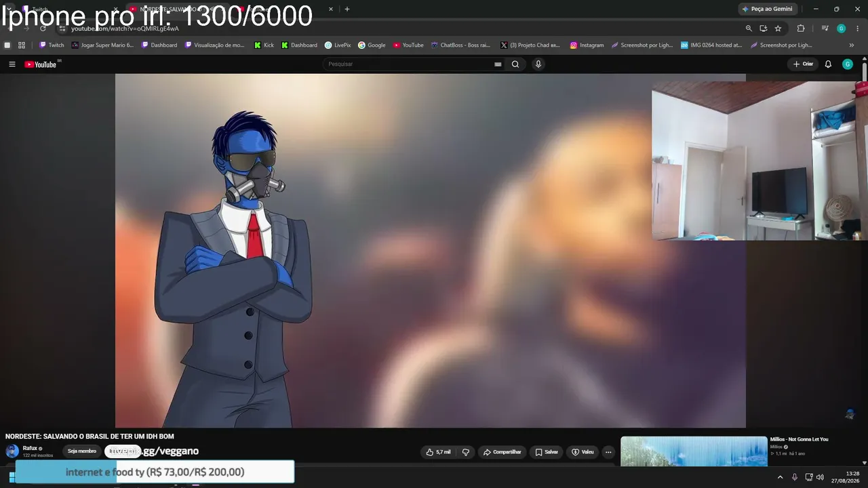Image resolution: width=868 pixels, height=488 pixels.
Task: Open the Rafux channel name link
Action: 30,448
